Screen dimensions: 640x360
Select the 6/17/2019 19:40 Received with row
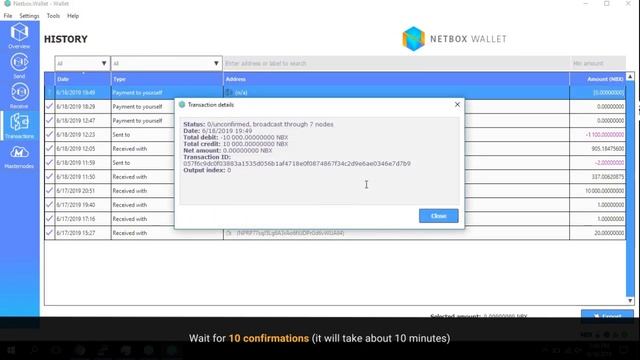point(335,205)
